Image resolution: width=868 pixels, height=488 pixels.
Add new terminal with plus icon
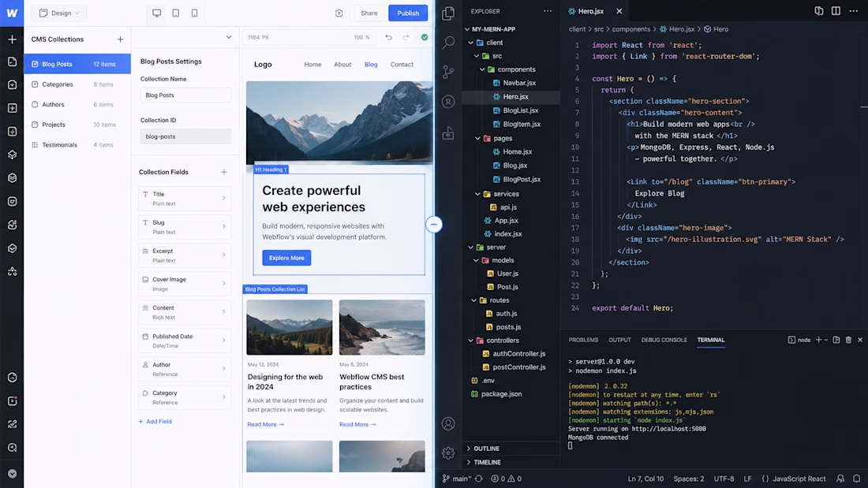click(x=818, y=340)
